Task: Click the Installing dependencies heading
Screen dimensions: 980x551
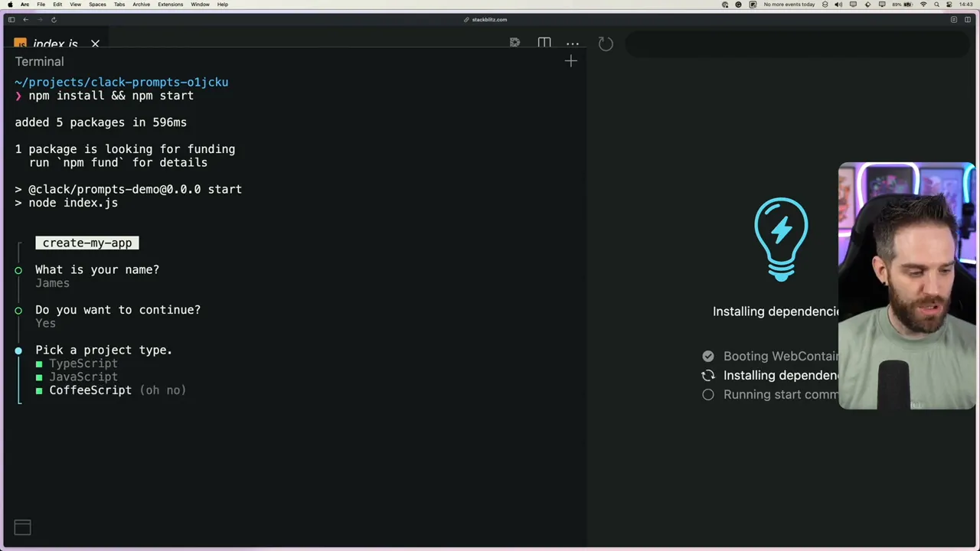Action: 776,311
